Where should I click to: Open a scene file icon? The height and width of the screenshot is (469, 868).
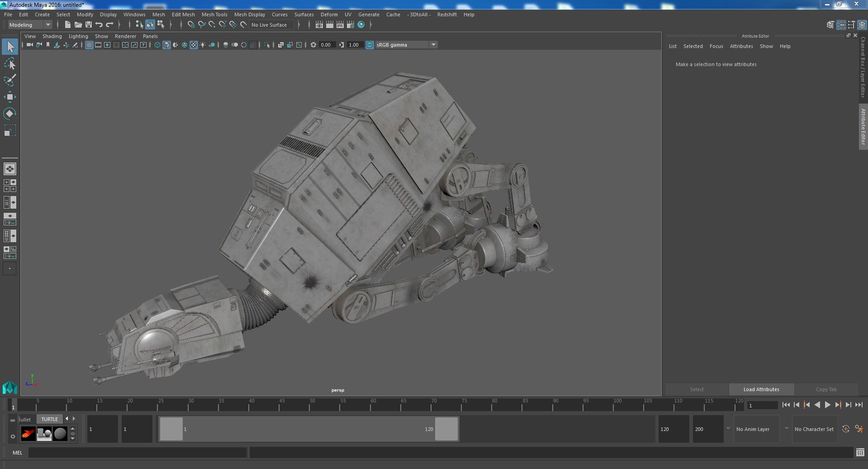78,25
